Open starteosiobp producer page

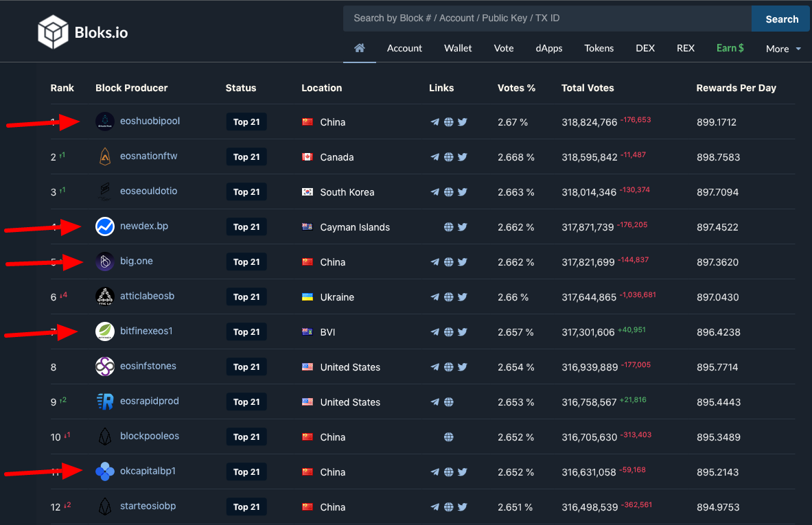[x=148, y=506]
